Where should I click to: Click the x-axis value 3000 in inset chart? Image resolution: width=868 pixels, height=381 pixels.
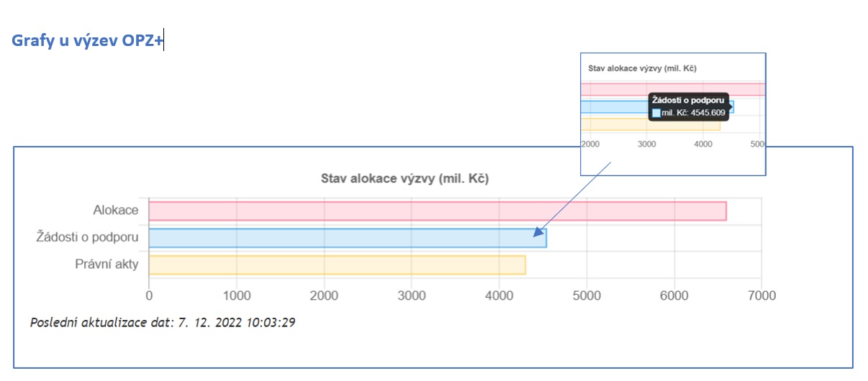coord(647,144)
